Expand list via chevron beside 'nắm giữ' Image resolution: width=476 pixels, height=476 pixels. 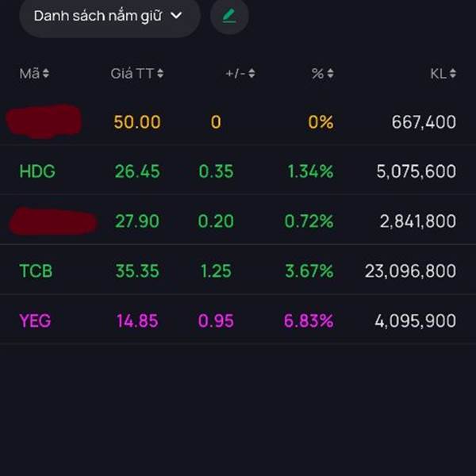[176, 16]
